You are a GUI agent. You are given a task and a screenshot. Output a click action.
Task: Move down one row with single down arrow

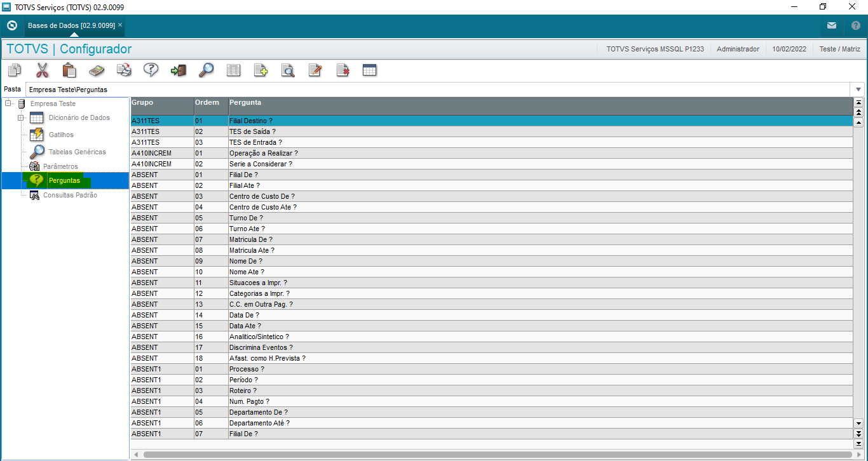(859, 423)
